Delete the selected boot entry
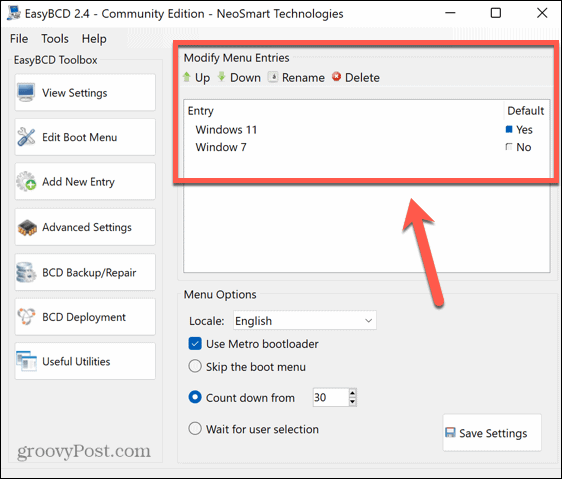The image size is (562, 479). tap(356, 77)
